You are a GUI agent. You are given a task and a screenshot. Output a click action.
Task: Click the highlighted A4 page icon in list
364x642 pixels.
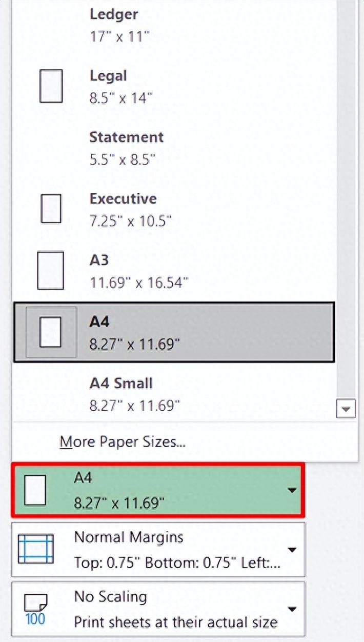tap(51, 332)
